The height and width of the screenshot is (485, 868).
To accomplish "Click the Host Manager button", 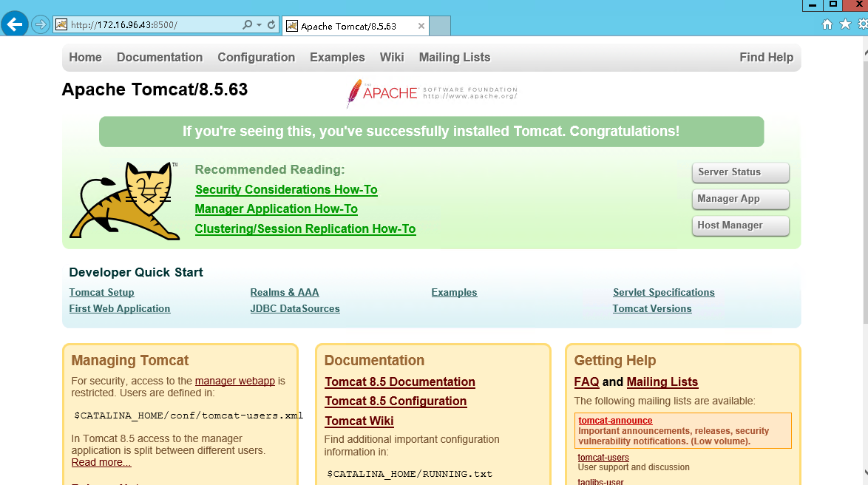I will click(740, 225).
